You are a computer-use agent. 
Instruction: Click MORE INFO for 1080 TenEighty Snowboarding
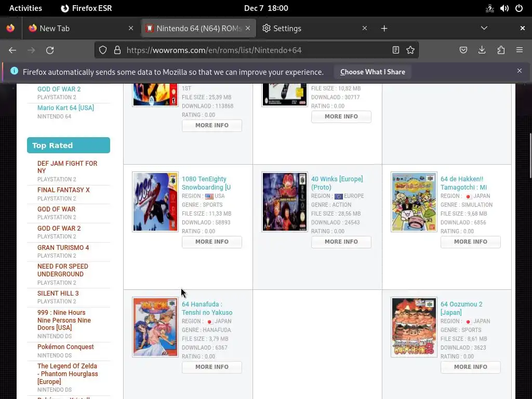[x=212, y=242]
